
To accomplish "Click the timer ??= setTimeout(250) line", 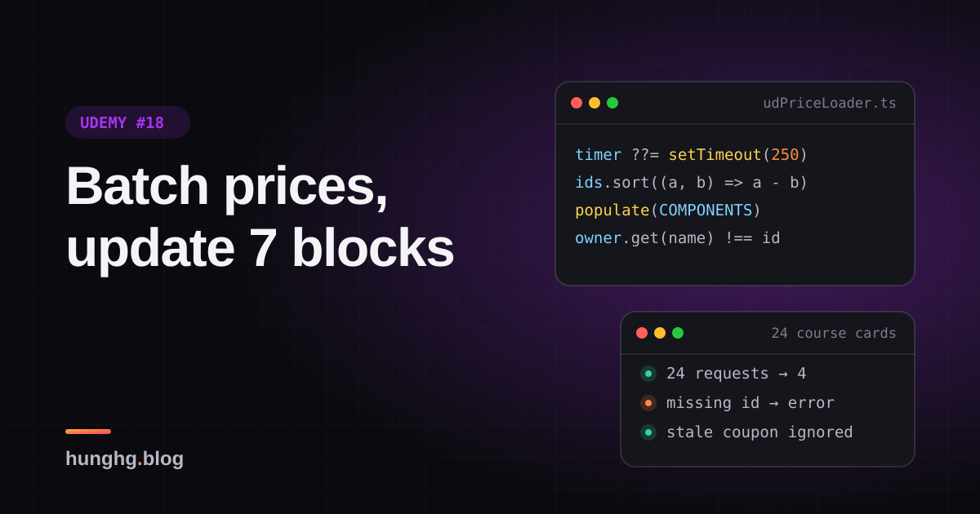I will point(691,154).
